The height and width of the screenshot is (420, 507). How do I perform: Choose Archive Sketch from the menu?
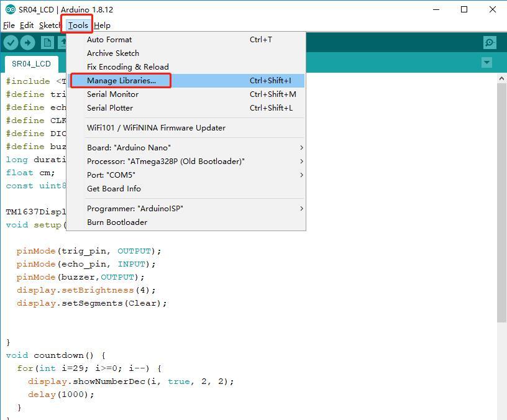pos(186,53)
